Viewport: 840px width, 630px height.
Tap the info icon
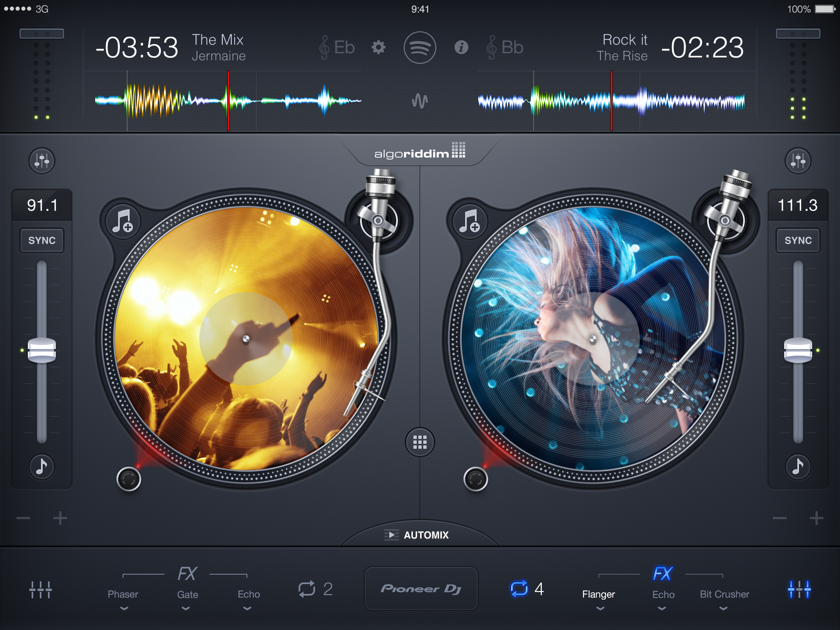[x=461, y=48]
